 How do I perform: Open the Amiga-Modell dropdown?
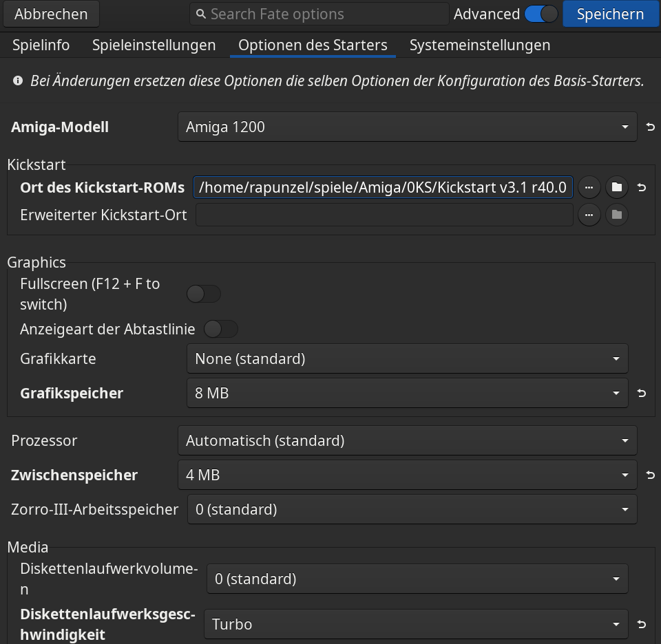coord(407,127)
